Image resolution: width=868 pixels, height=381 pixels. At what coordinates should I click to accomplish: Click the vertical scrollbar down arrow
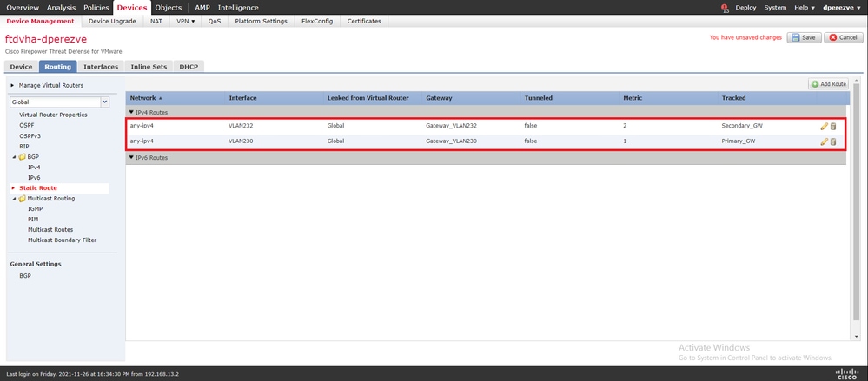[x=857, y=336]
